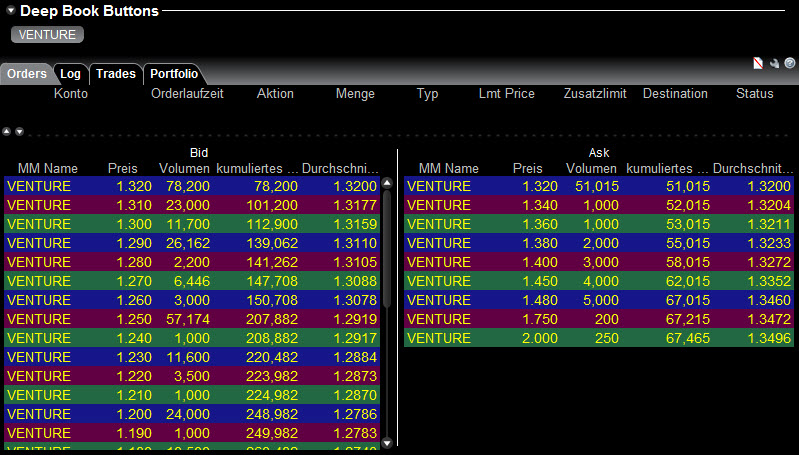The height and width of the screenshot is (455, 799).
Task: Click bid volume 57,174
Action: 188,319
